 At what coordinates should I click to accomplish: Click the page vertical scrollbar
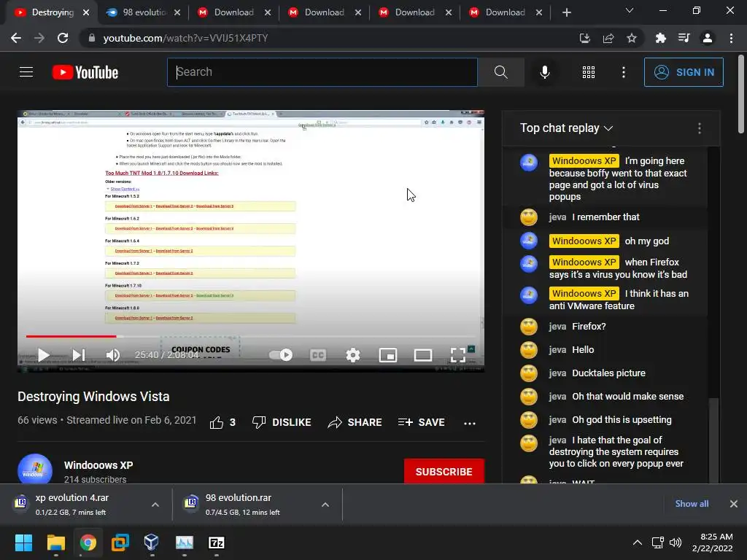(741, 94)
